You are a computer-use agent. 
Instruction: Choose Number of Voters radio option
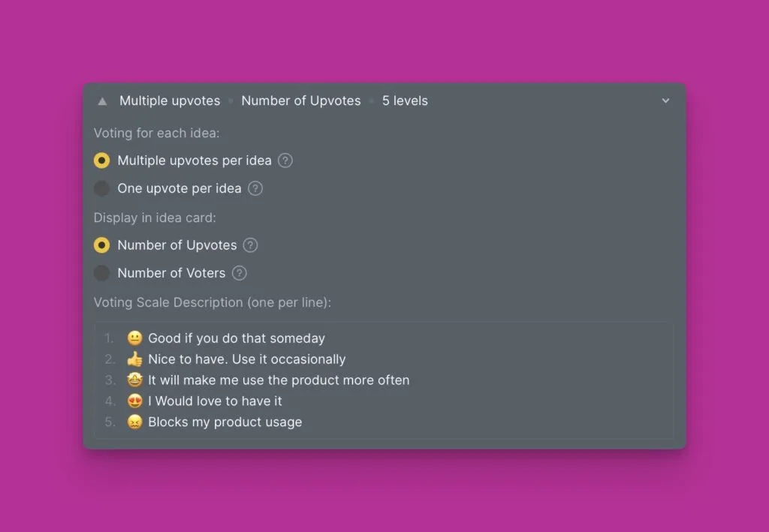(x=101, y=273)
